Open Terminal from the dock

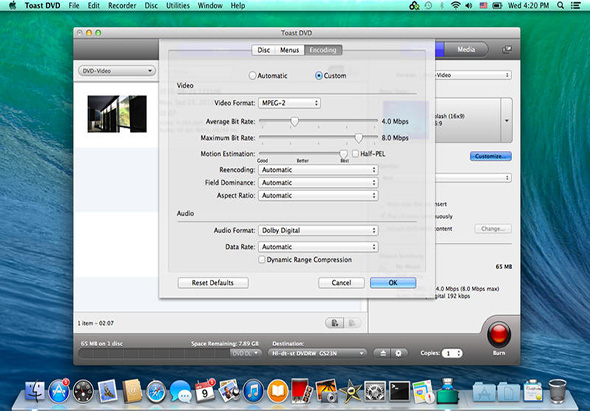(399, 391)
